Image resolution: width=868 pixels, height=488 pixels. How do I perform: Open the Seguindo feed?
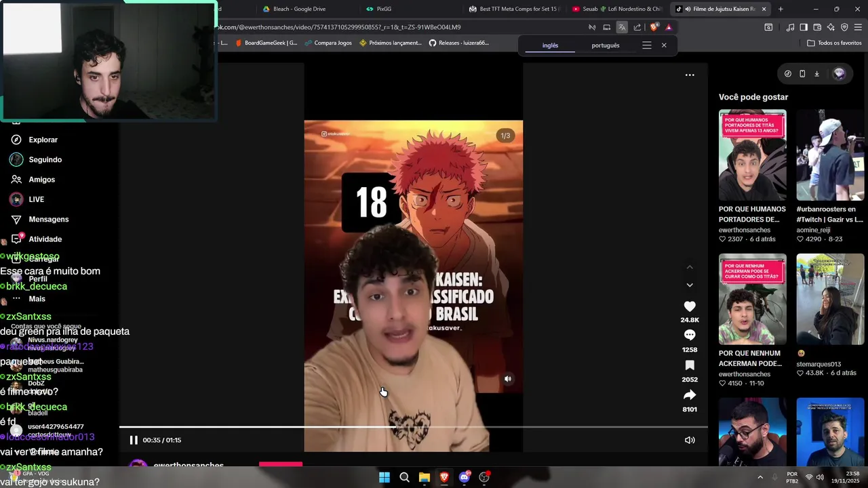click(36, 159)
